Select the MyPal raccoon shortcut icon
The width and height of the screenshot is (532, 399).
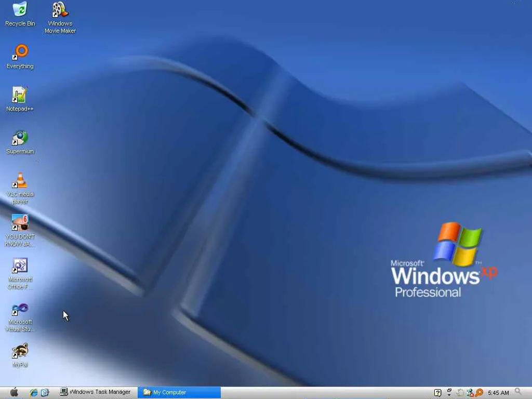pyautogui.click(x=20, y=355)
